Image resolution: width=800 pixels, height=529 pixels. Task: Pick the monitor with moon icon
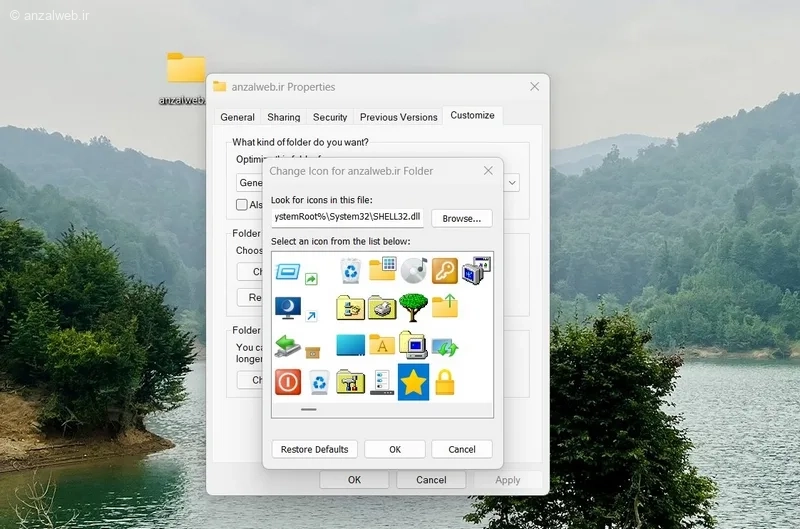tap(288, 308)
